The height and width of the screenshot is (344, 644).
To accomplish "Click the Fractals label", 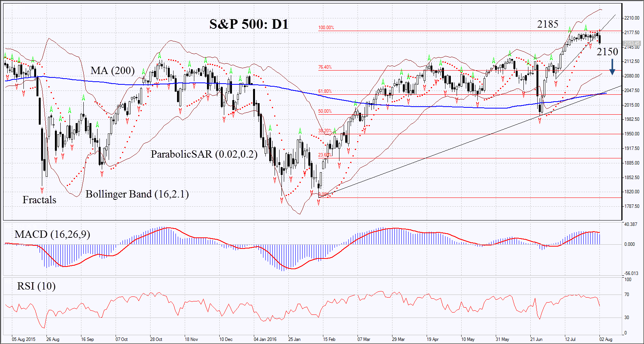I will point(40,200).
